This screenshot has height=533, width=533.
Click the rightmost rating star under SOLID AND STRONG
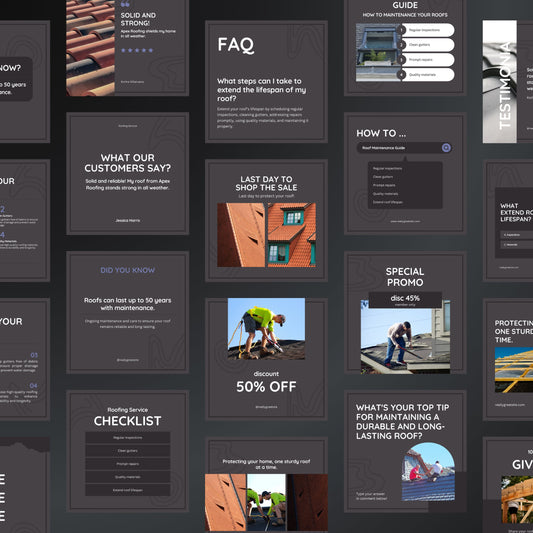151,50
